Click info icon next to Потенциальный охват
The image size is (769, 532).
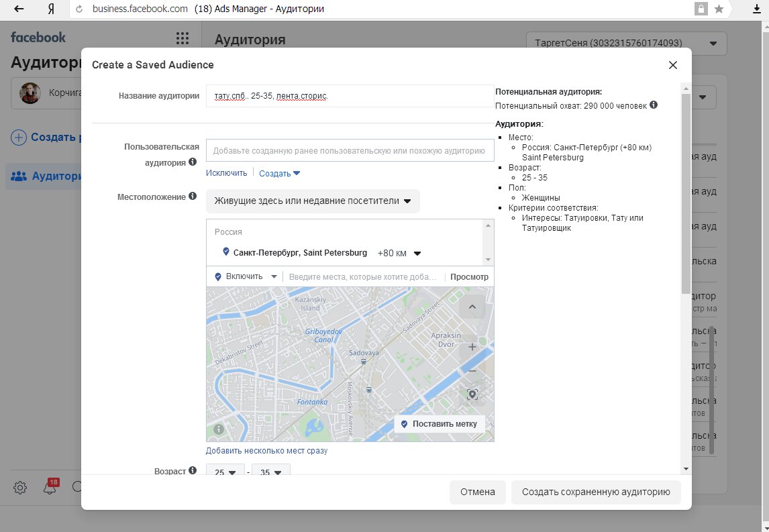pyautogui.click(x=654, y=105)
